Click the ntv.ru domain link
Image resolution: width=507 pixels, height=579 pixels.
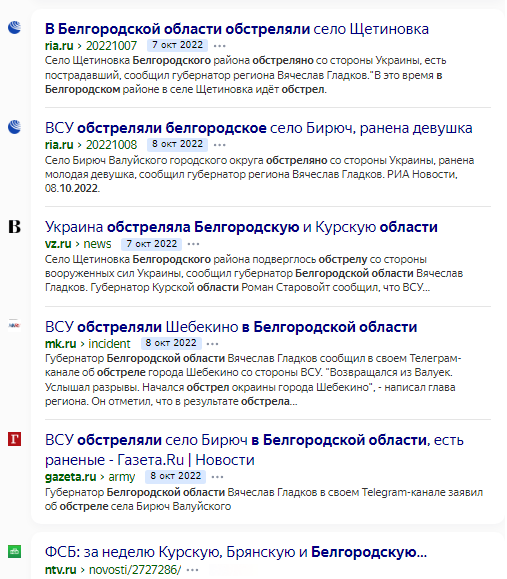click(61, 570)
